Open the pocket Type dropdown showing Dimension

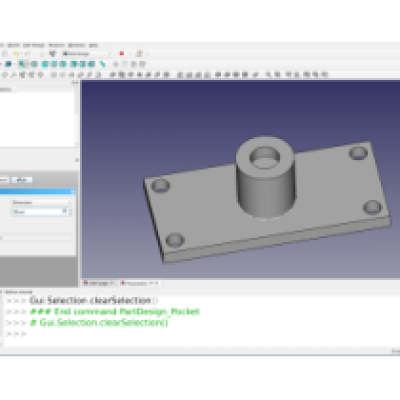(41, 202)
